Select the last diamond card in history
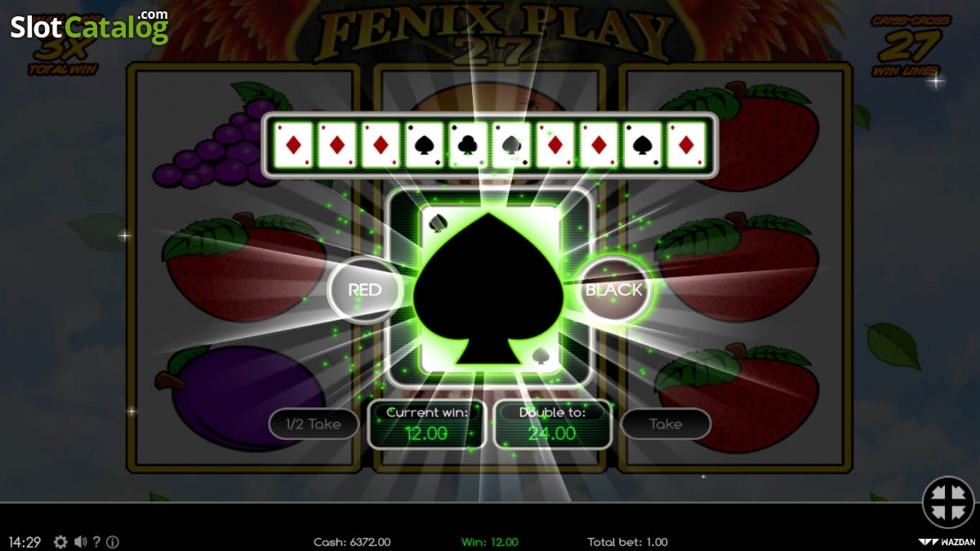This screenshot has height=551, width=980. coord(686,145)
